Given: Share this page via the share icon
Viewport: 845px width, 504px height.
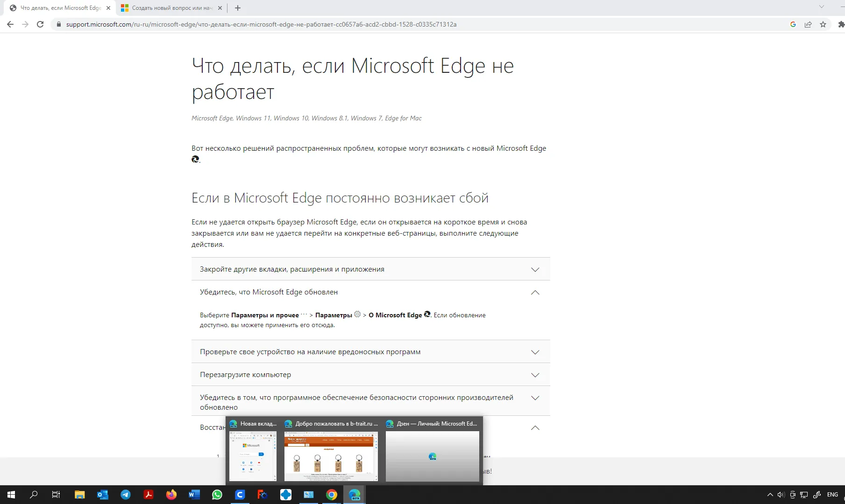Looking at the screenshot, I should coord(808,24).
